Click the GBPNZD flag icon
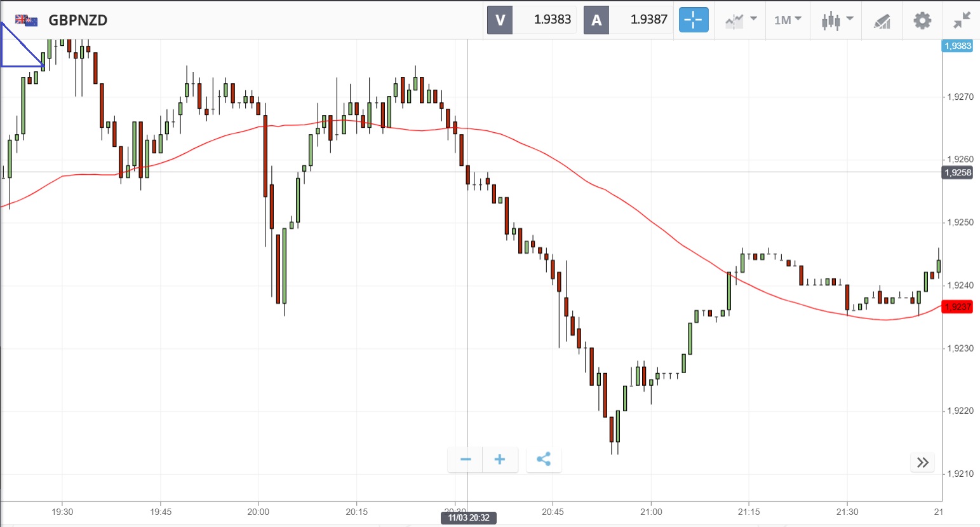This screenshot has width=980, height=527. [x=26, y=20]
